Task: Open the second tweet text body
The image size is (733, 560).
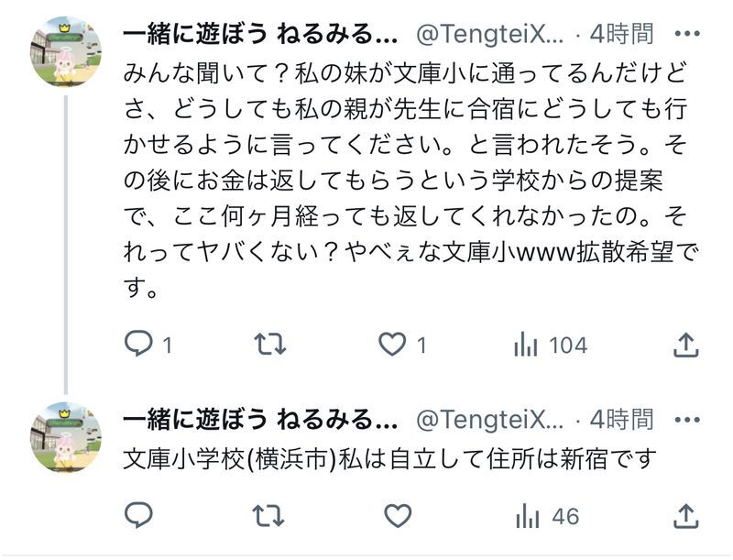Action: click(x=390, y=458)
